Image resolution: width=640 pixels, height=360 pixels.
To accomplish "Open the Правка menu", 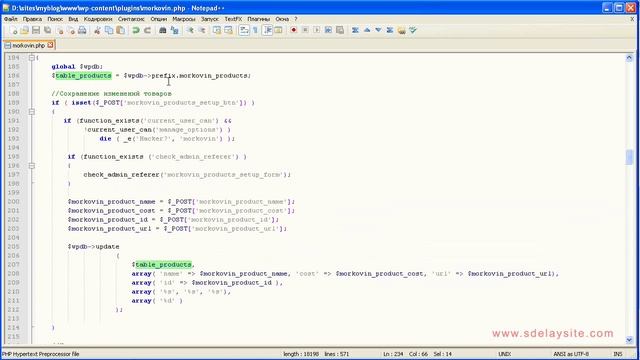I will pyautogui.click(x=32, y=19).
